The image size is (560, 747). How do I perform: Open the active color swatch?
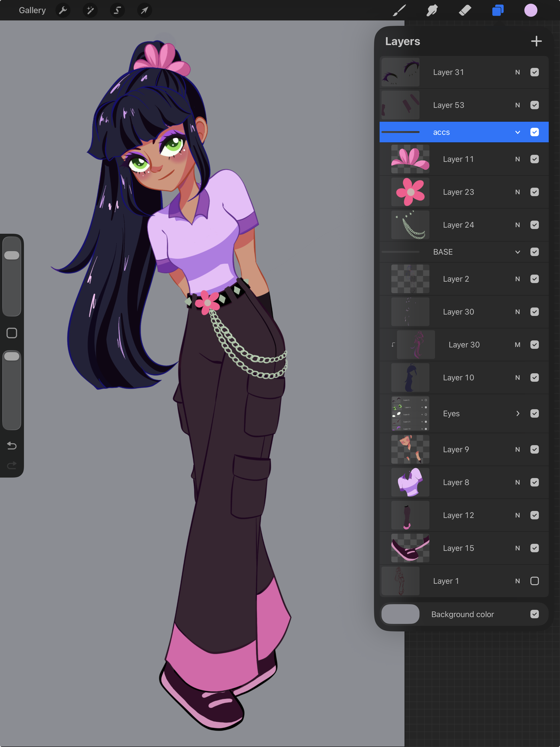(x=531, y=10)
